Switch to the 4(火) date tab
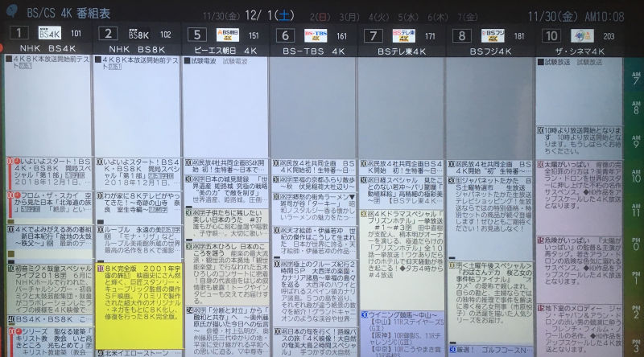This screenshot has width=644, height=357. tap(378, 17)
